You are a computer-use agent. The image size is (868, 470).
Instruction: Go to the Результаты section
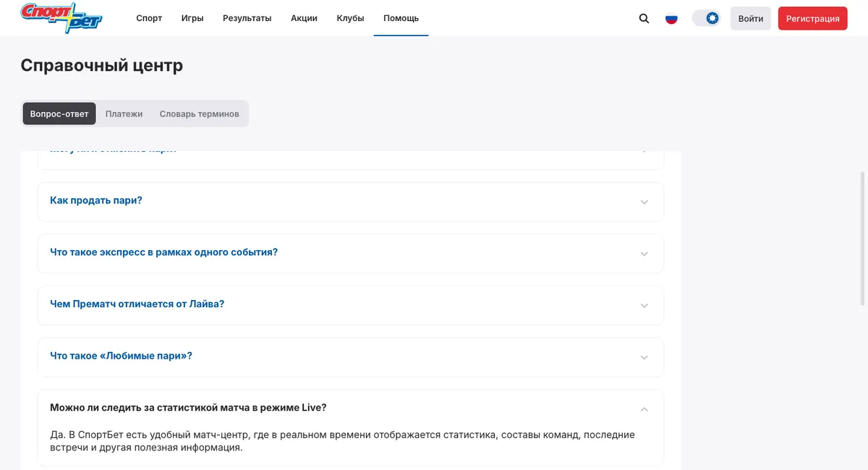[x=247, y=18]
